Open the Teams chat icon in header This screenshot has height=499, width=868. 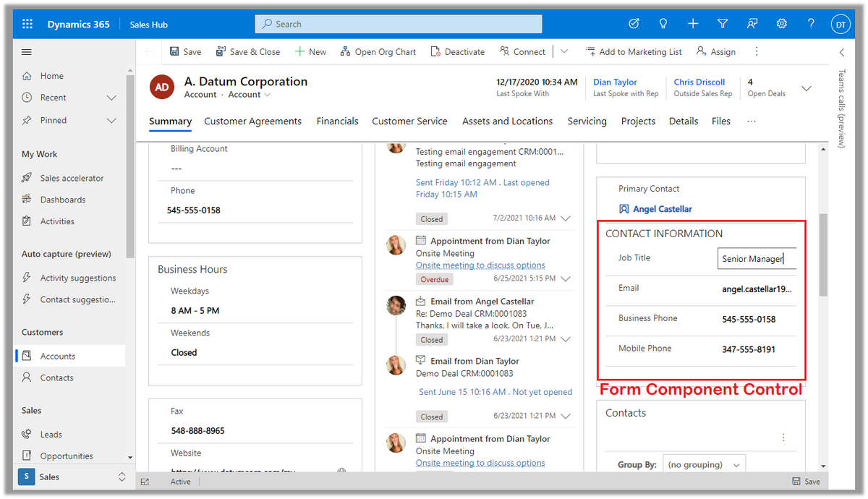click(752, 24)
